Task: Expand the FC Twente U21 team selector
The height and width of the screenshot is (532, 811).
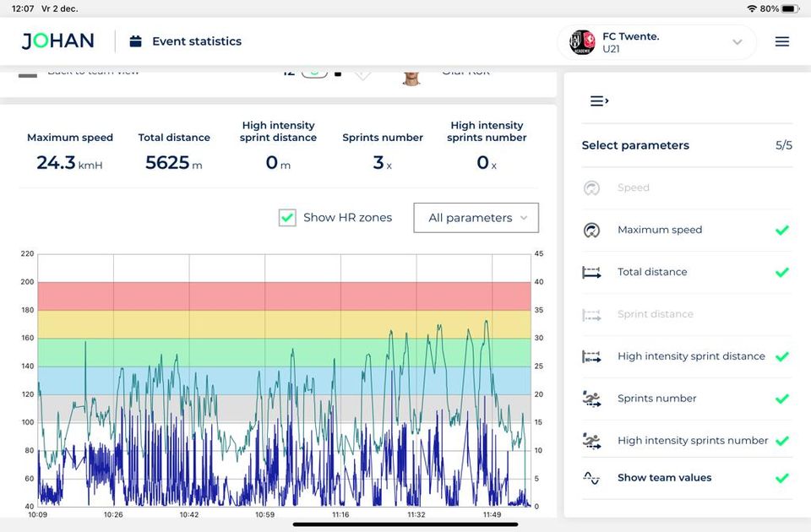Action: (x=736, y=41)
